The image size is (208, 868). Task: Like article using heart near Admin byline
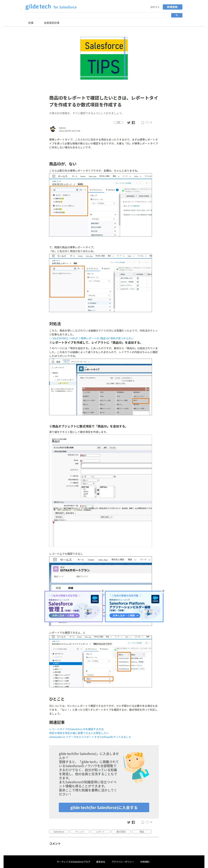coord(147,123)
